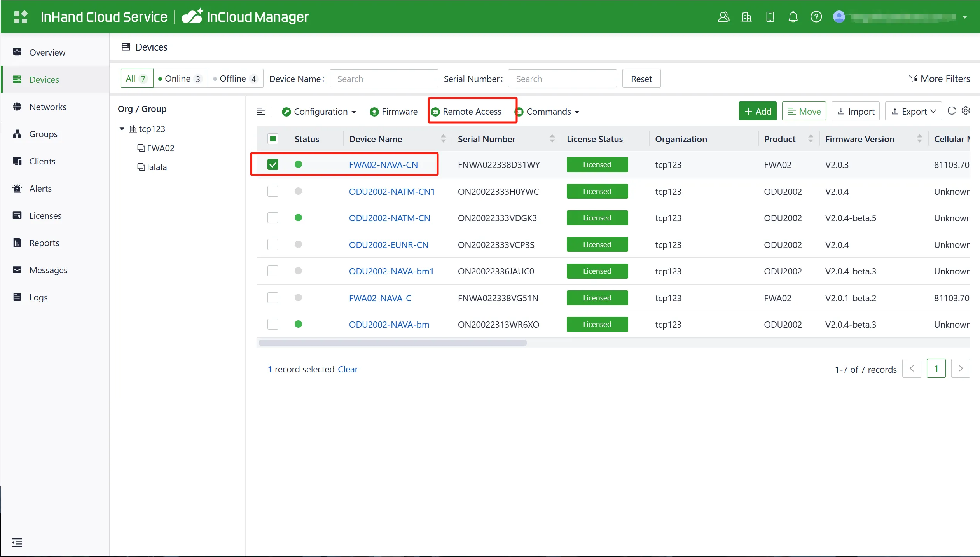
Task: Toggle the select-all header checkbox
Action: (273, 139)
